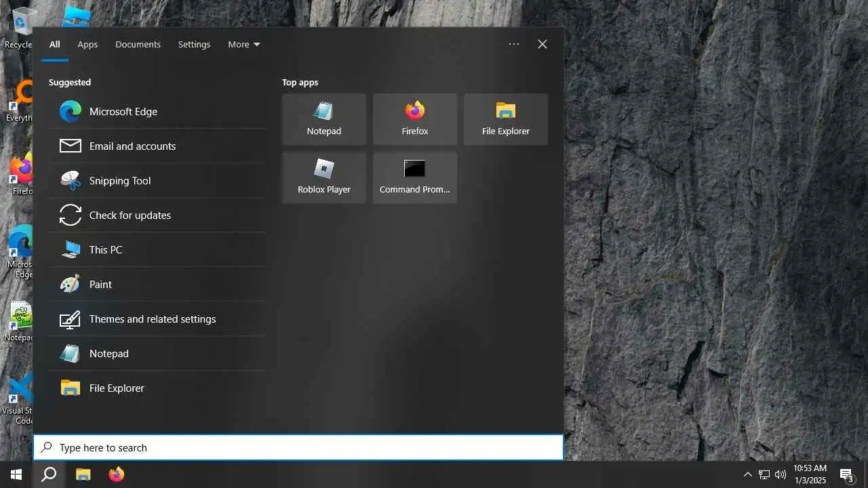Image resolution: width=868 pixels, height=488 pixels.
Task: Open Microsoft Edge from Suggested list
Action: (x=157, y=111)
